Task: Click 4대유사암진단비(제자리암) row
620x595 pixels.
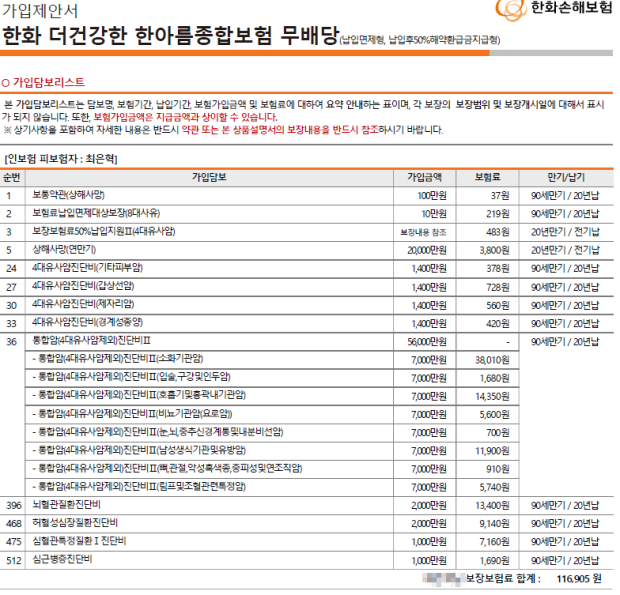Action: point(307,305)
